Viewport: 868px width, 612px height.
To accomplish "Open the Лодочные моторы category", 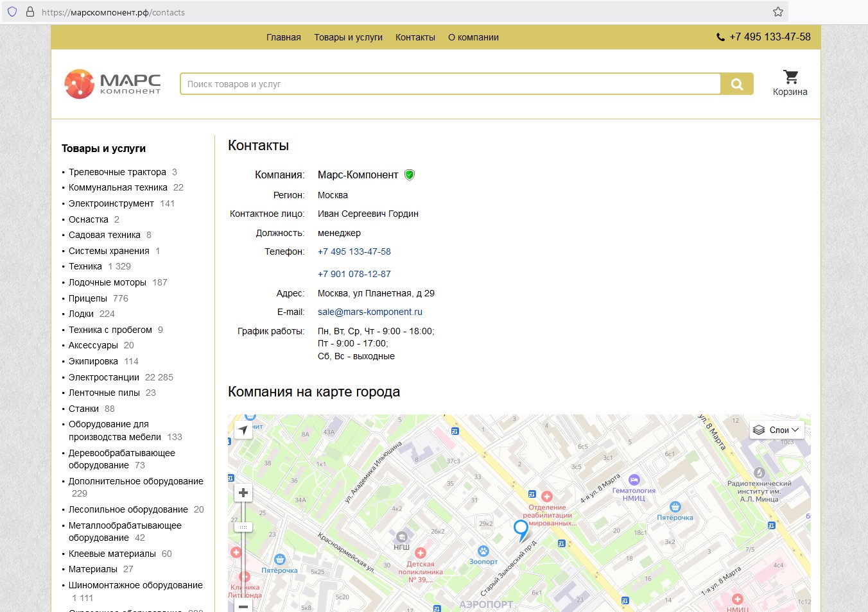I will 107,282.
